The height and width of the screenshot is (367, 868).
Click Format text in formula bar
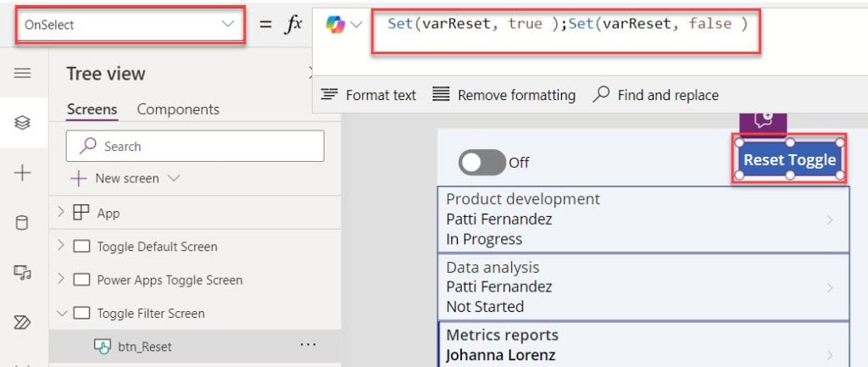point(369,95)
